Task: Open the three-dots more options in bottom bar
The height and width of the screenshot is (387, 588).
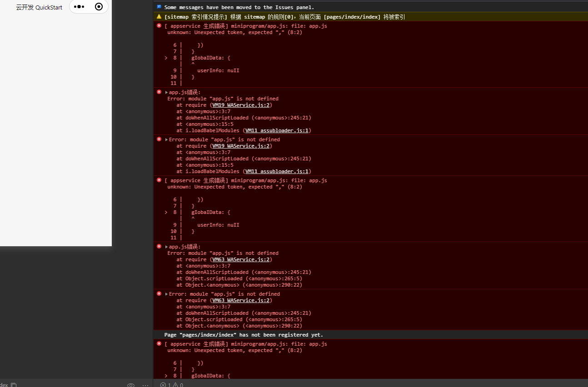Action: tap(145, 385)
